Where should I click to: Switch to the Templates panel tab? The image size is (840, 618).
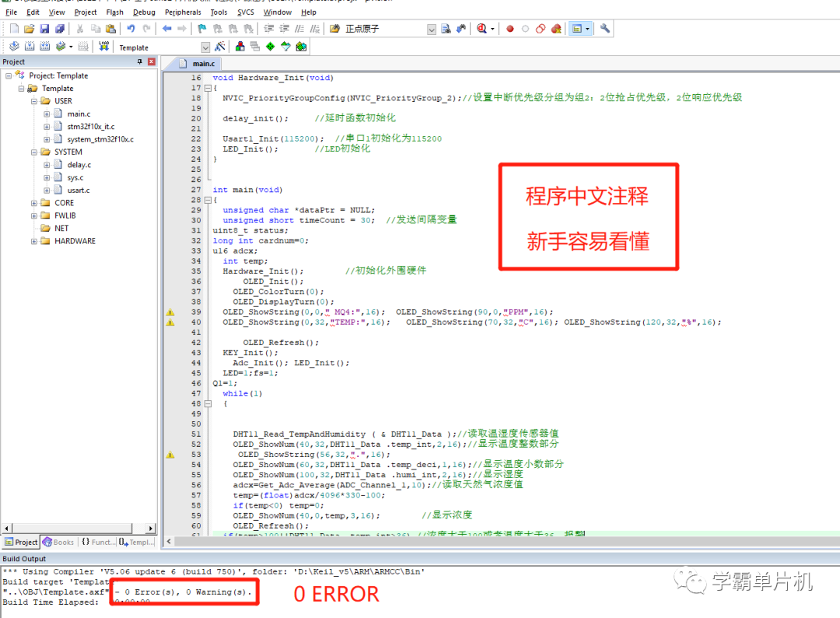(x=136, y=542)
